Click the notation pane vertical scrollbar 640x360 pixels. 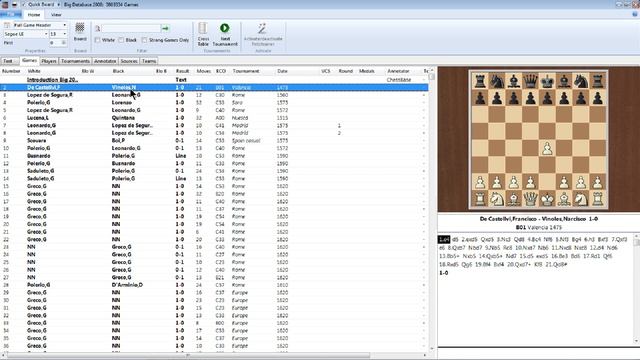[x=636, y=289]
